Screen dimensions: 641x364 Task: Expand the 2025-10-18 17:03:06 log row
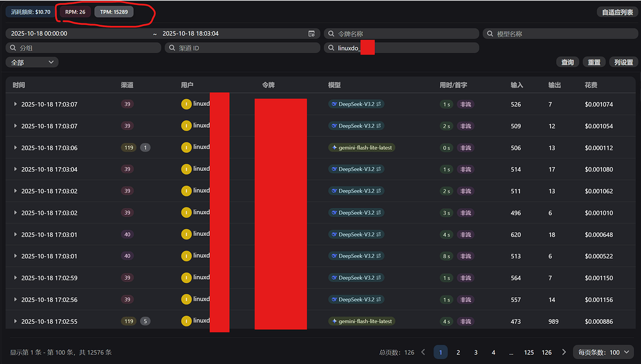[x=15, y=147]
